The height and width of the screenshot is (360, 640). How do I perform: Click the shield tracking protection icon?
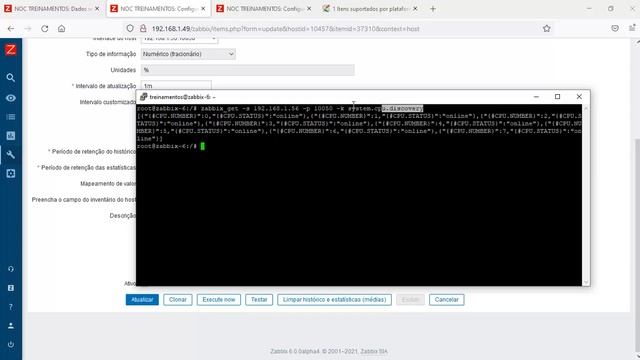tap(130, 29)
